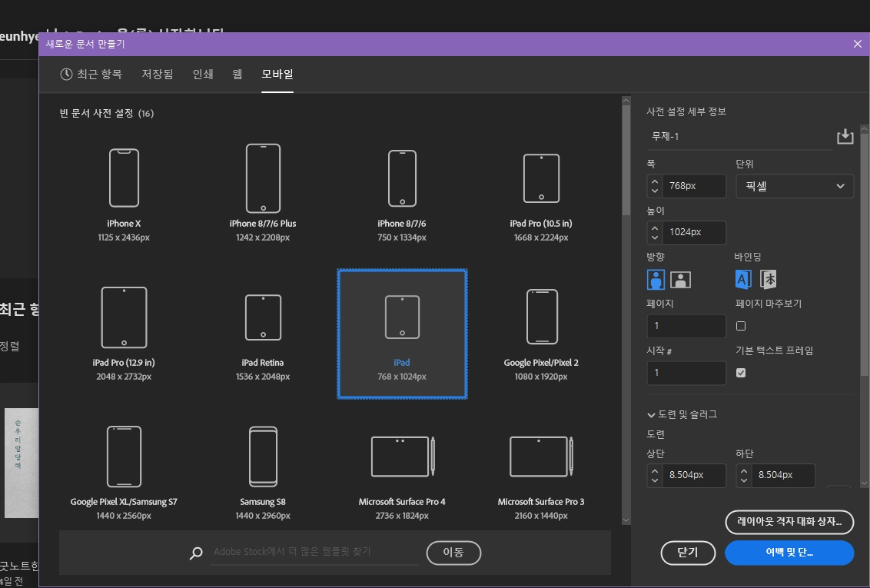
Task: Choose the iPad Retina preset
Action: click(x=263, y=334)
